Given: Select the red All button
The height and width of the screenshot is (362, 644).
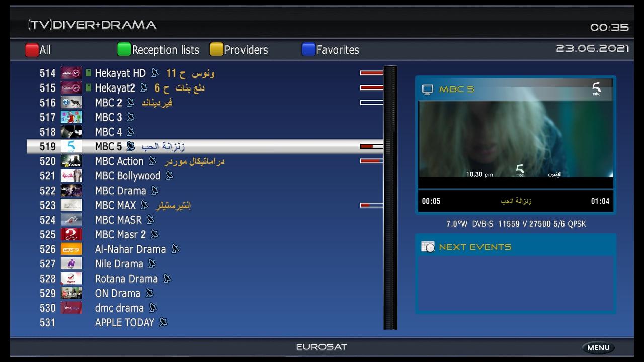Looking at the screenshot, I should 32,50.
